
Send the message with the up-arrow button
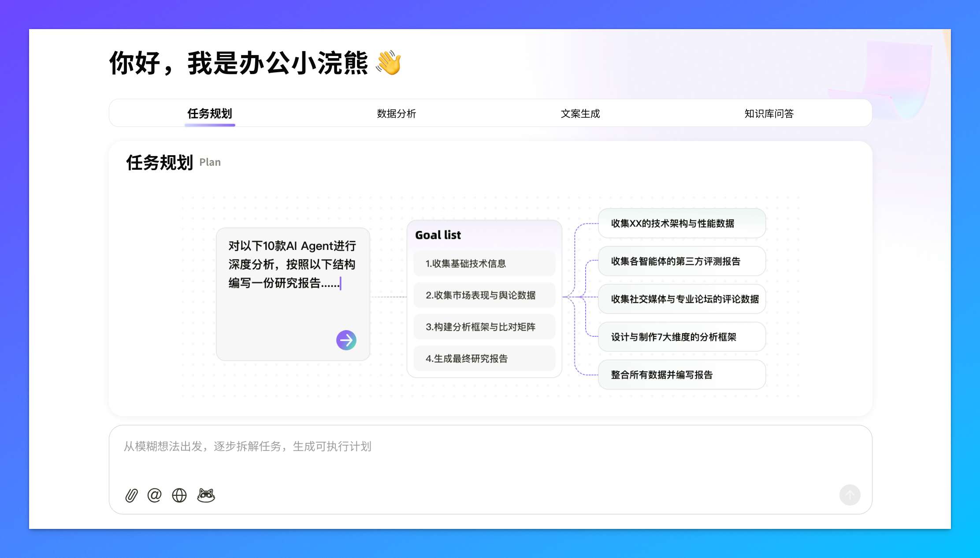coord(850,495)
